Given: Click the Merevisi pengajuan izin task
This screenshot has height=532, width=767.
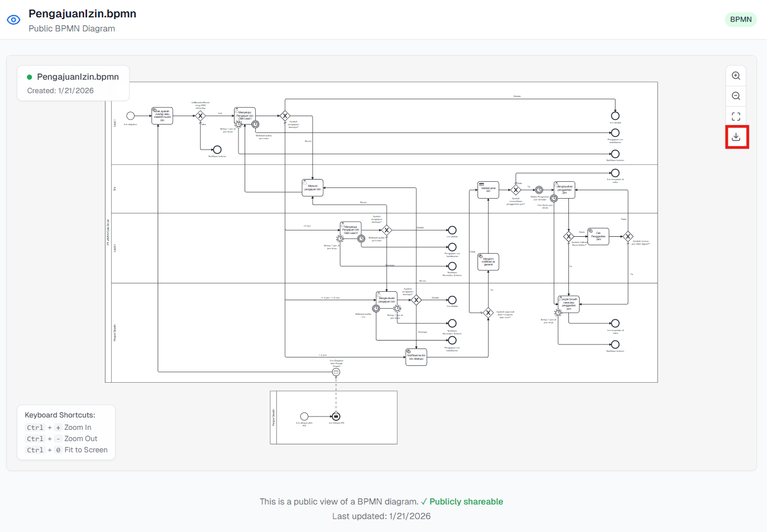Looking at the screenshot, I should click(313, 188).
